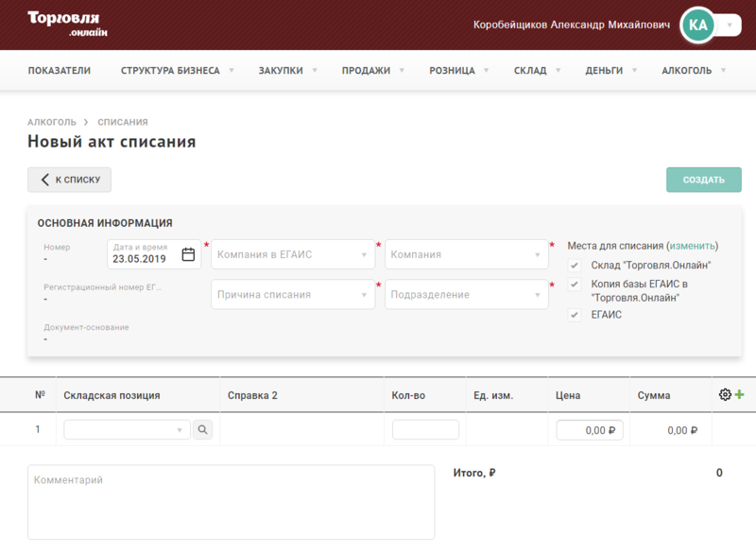
Task: Toggle Копия базы ЕГАИС checkbox
Action: (575, 284)
